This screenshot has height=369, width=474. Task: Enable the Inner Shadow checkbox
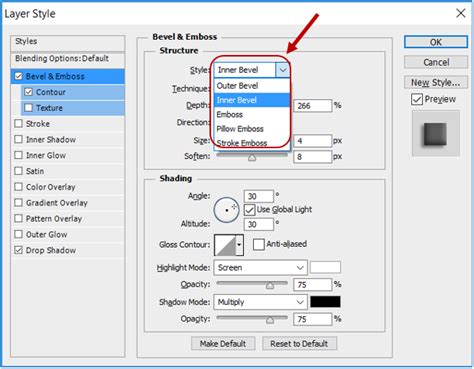(x=19, y=139)
